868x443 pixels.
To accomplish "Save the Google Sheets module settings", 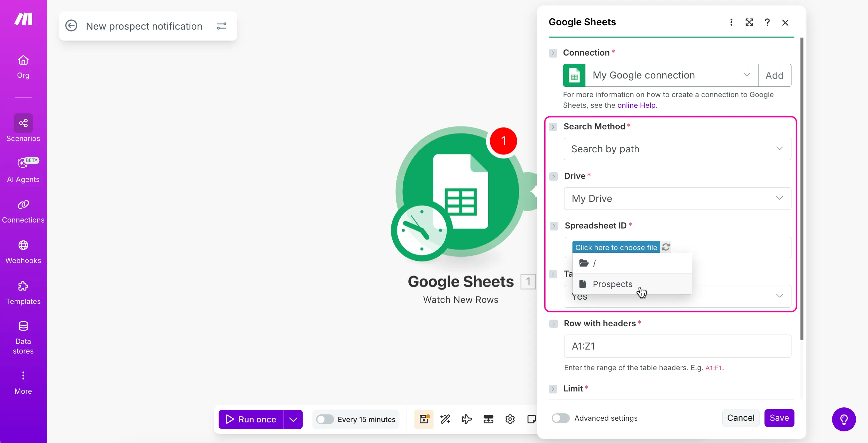I will pyautogui.click(x=779, y=418).
